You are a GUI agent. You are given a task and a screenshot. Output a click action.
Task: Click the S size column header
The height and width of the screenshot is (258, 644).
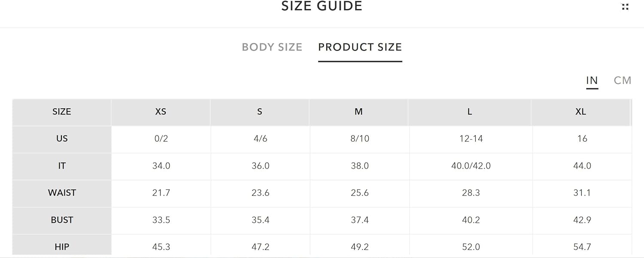(x=260, y=112)
